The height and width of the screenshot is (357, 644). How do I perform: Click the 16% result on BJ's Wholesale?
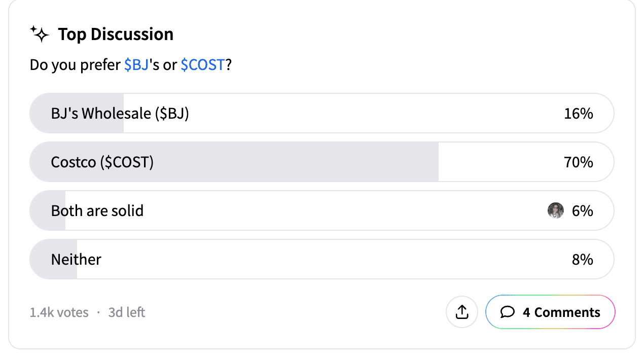[579, 114]
